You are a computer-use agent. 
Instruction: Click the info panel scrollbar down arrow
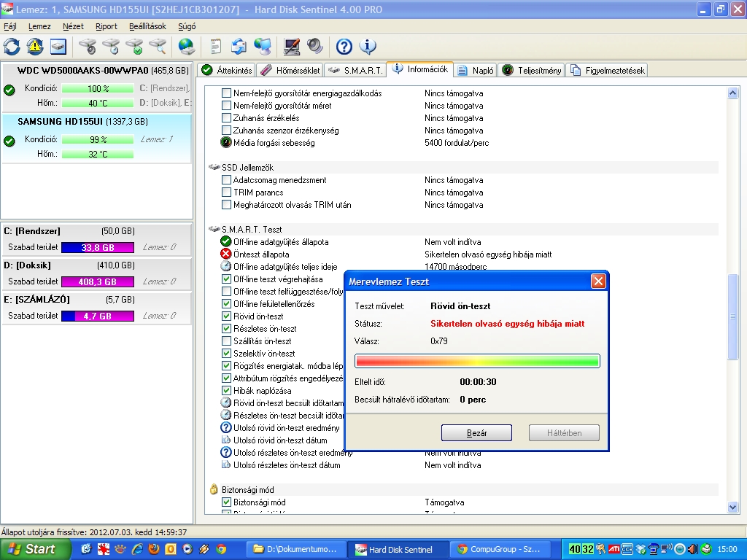(x=732, y=507)
